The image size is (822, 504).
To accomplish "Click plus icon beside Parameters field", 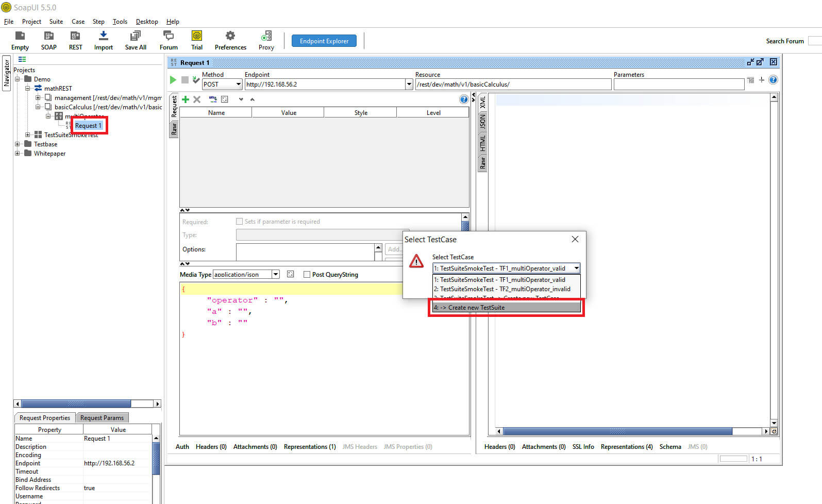I will pyautogui.click(x=762, y=80).
